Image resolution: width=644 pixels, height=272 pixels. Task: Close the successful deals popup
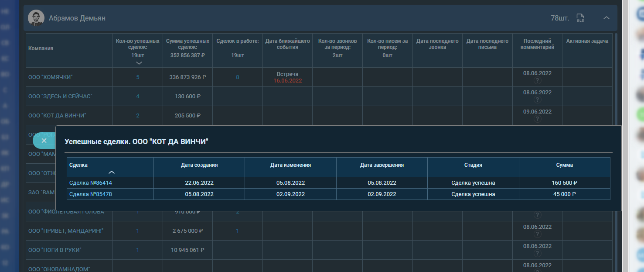tap(44, 141)
